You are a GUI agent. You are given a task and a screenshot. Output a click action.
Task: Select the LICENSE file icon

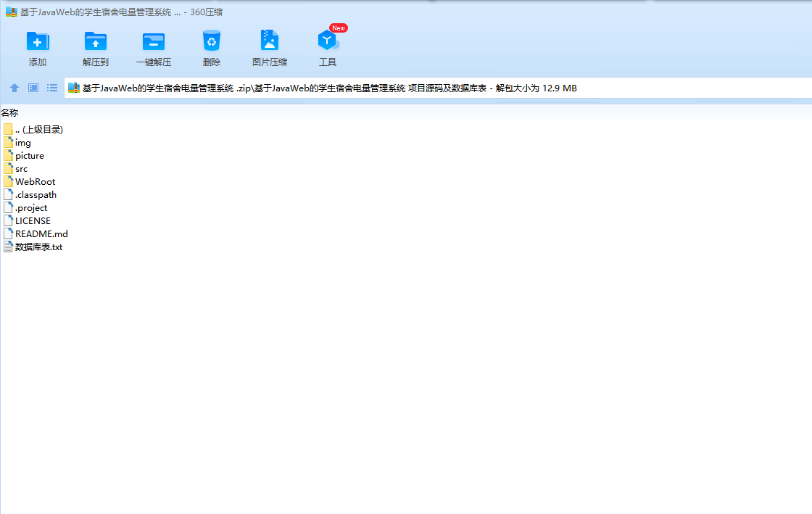(8, 220)
